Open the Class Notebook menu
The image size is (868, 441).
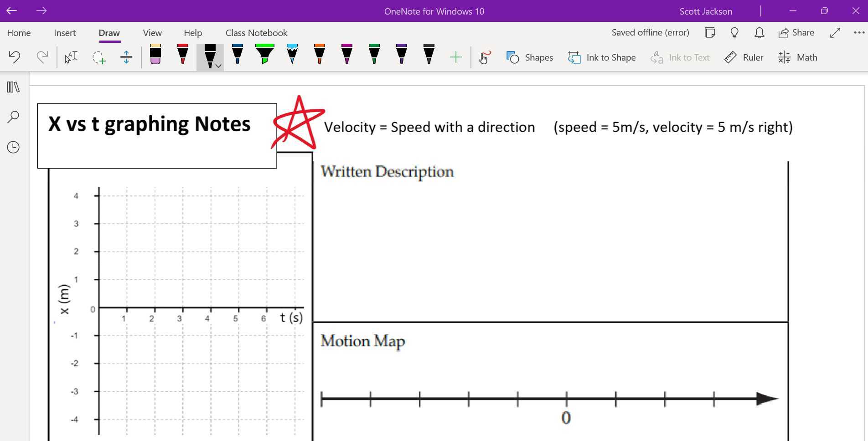[x=256, y=32]
